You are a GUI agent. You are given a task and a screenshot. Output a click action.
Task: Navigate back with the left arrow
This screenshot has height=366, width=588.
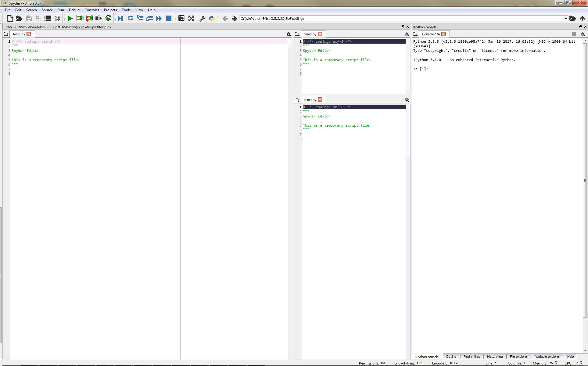pyautogui.click(x=225, y=18)
